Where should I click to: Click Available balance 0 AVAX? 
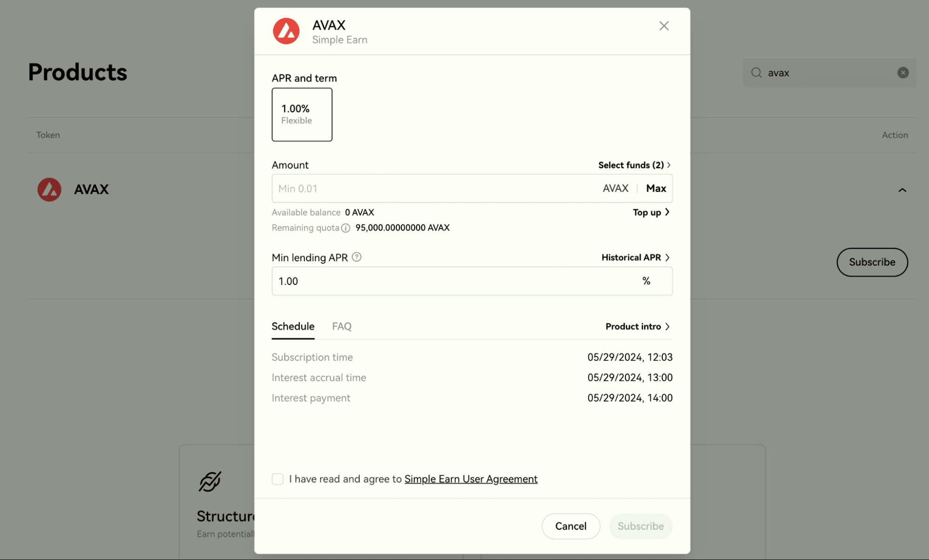(359, 212)
